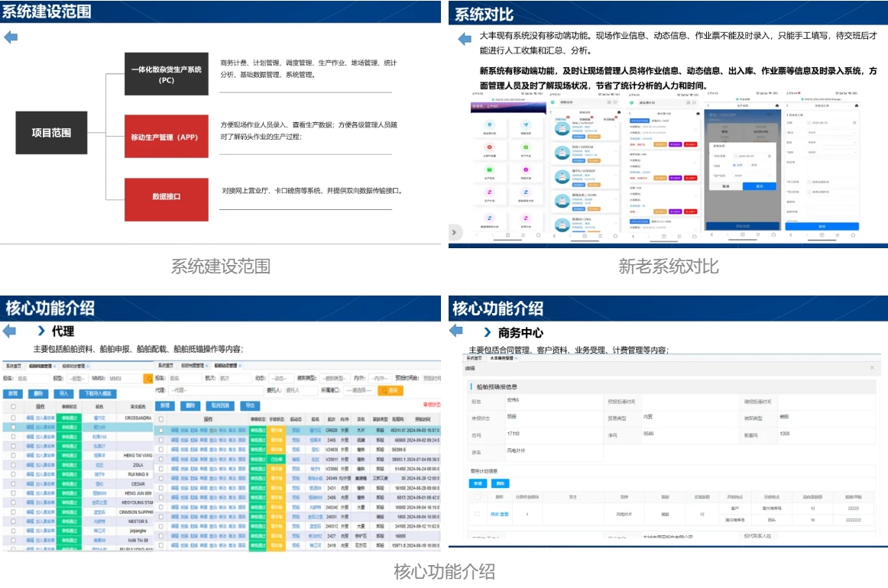
Task: Click the back arrow on the 系统对比 slide
Action: click(x=465, y=39)
